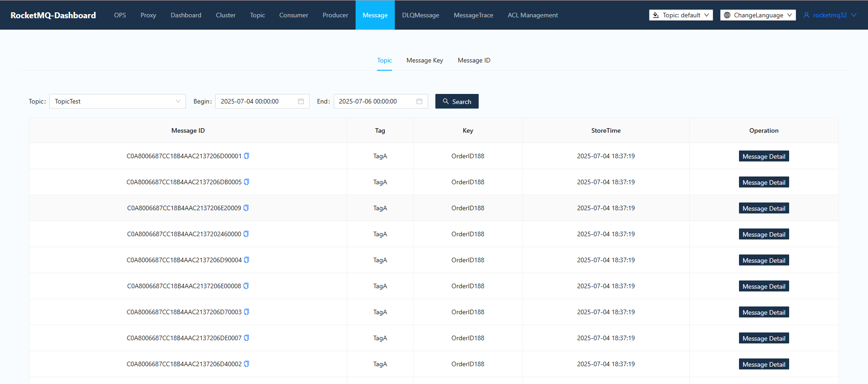Copy message ID ending in DE0007
Image resolution: width=868 pixels, height=384 pixels.
[247, 338]
